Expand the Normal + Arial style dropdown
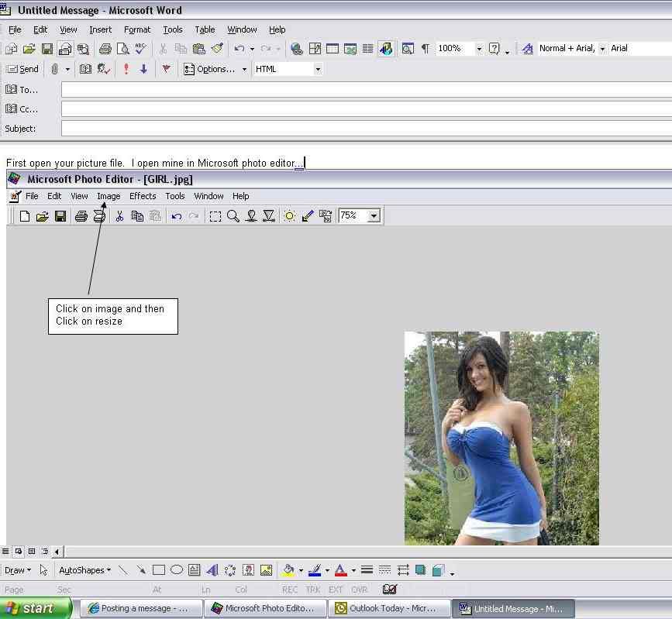Screen dimensions: 672x619 pyautogui.click(x=602, y=49)
